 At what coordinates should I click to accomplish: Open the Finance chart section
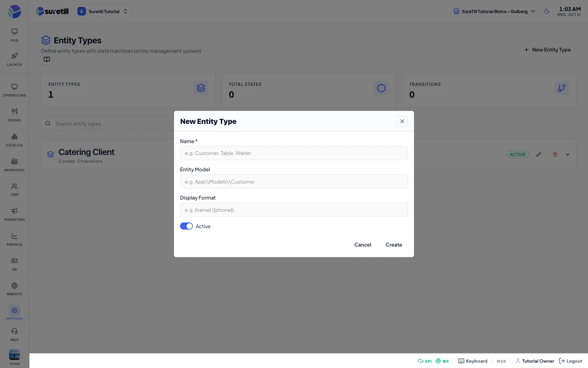(x=14, y=240)
